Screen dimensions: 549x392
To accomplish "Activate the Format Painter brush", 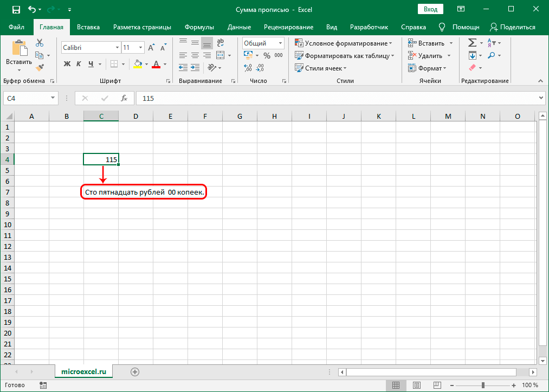I will [x=40, y=67].
